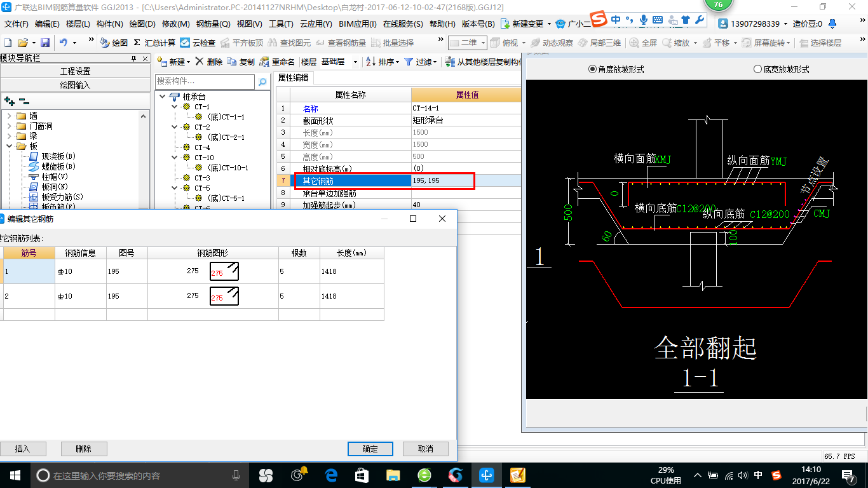Collapse the CT-10 node
Image resolution: width=868 pixels, height=488 pixels.
pyautogui.click(x=175, y=158)
